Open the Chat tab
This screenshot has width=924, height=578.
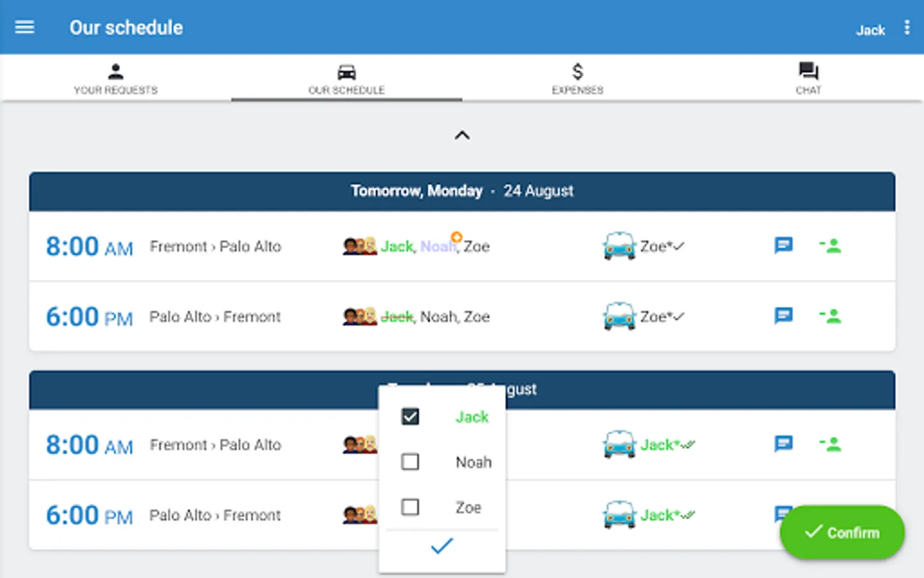tap(808, 78)
